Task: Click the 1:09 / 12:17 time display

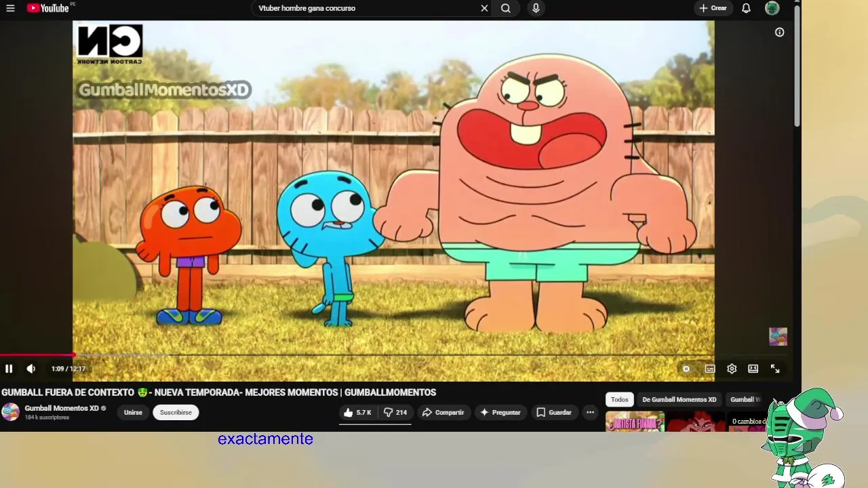Action: pos(68,369)
